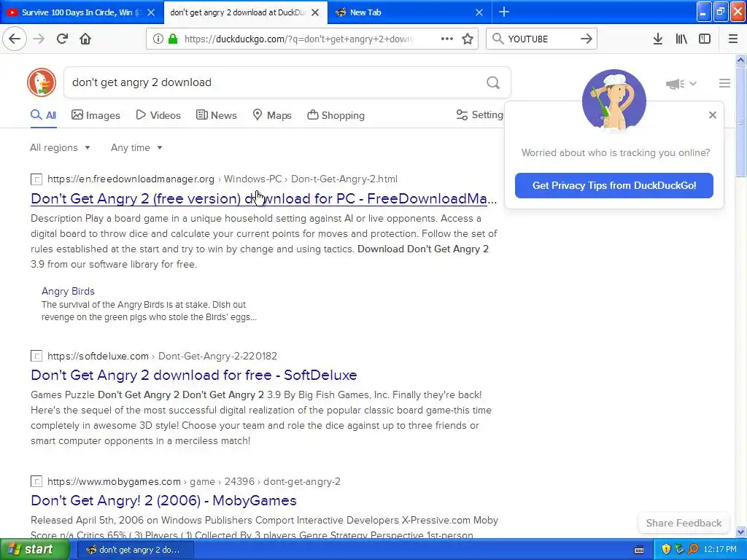
Task: Click in the browser address bar
Action: 298,39
